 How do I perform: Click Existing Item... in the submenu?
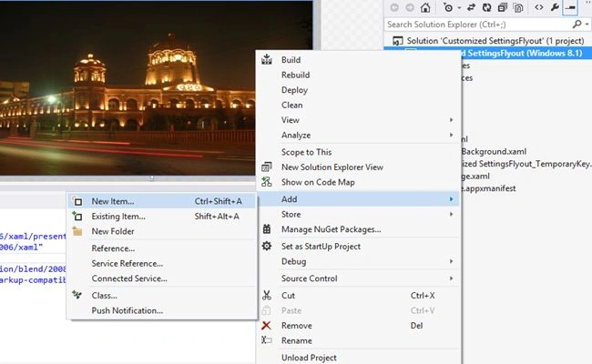(162, 217)
